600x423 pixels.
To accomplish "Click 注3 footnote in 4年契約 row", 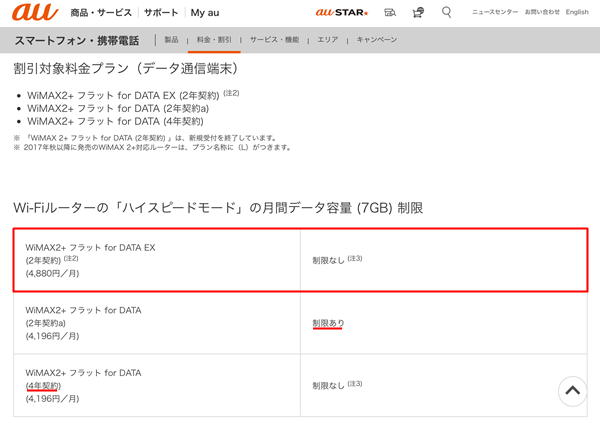I will pyautogui.click(x=355, y=384).
